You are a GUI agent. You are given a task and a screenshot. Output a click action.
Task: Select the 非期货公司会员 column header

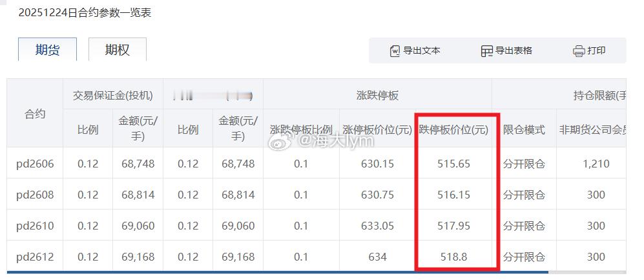pyautogui.click(x=592, y=130)
